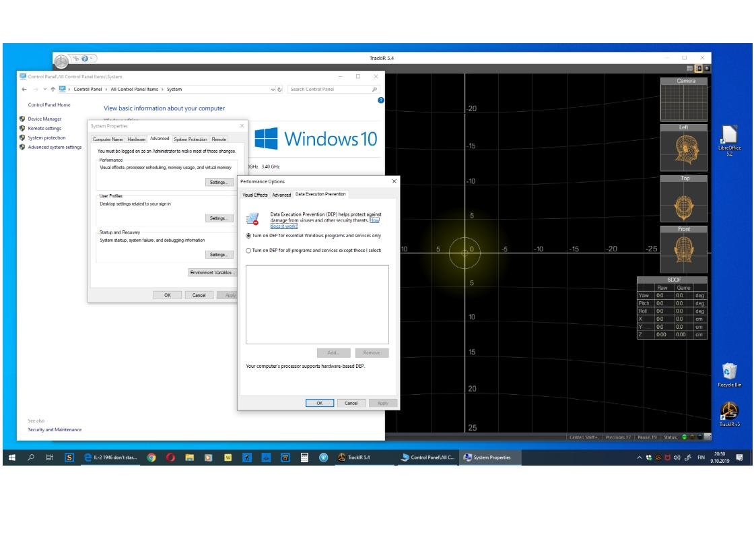This screenshot has height=535, width=756.
Task: Click the middle highlighted TrackIR view-mode icon
Action: click(x=698, y=69)
